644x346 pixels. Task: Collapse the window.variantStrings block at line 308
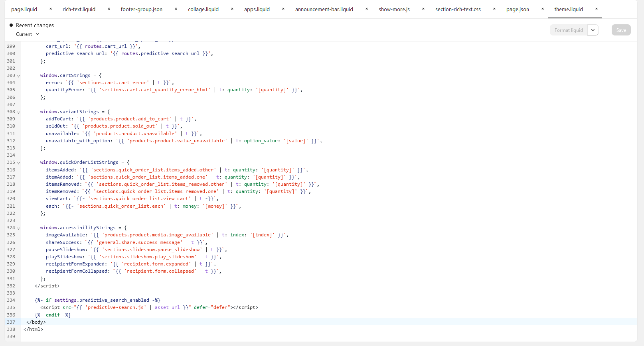pyautogui.click(x=18, y=112)
